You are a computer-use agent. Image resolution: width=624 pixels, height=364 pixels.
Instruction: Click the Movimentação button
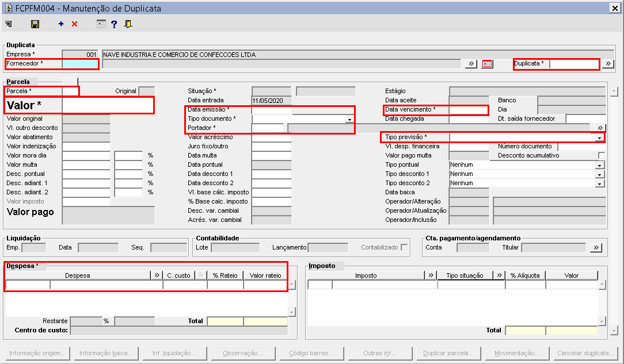click(517, 353)
